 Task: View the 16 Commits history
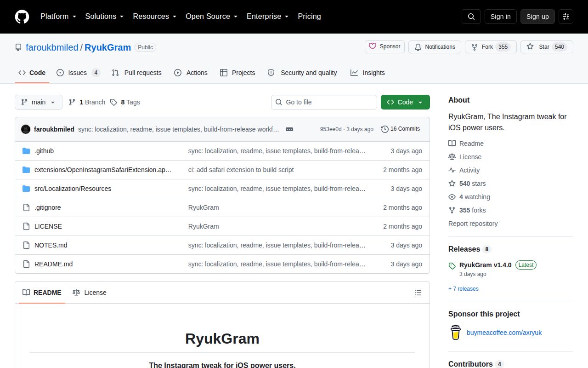[401, 129]
